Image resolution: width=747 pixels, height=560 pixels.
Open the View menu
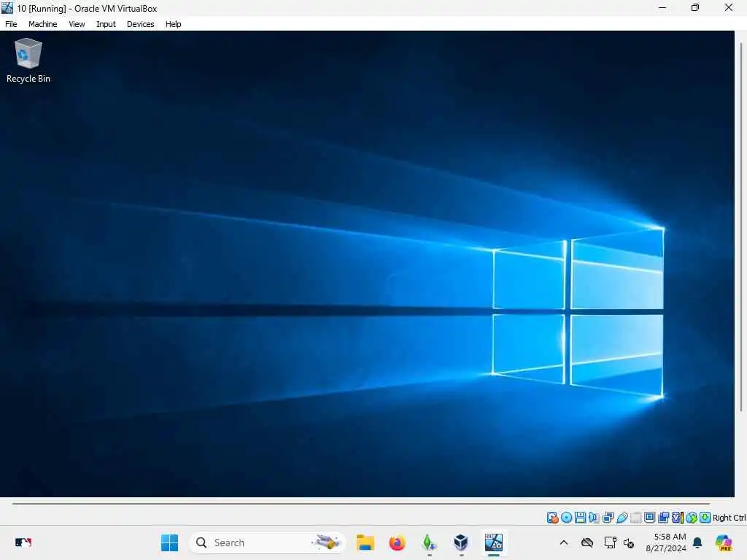tap(76, 24)
